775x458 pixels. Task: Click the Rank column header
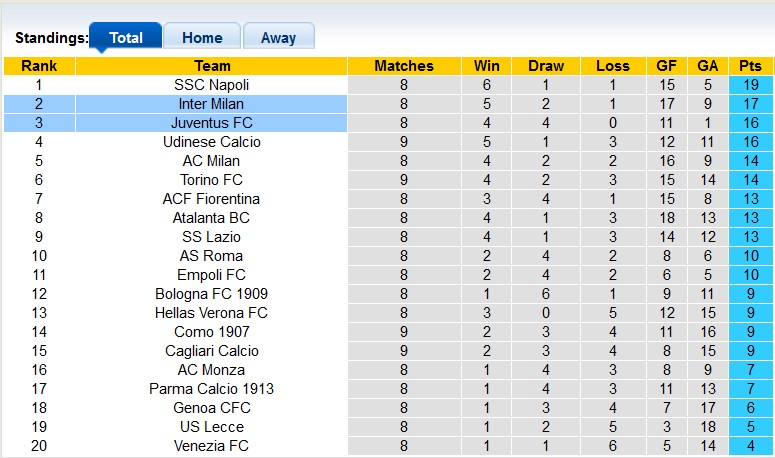[39, 66]
